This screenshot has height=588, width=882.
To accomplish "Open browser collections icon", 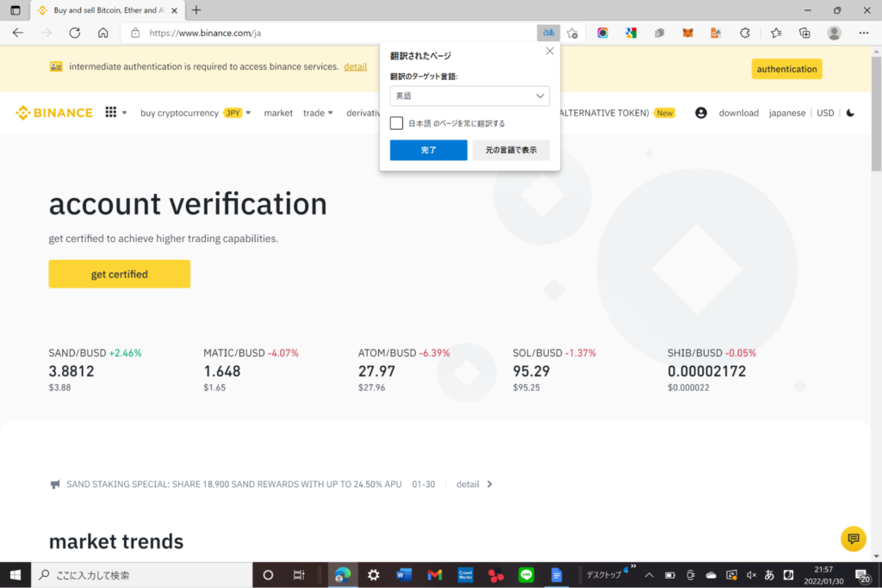I will [805, 34].
